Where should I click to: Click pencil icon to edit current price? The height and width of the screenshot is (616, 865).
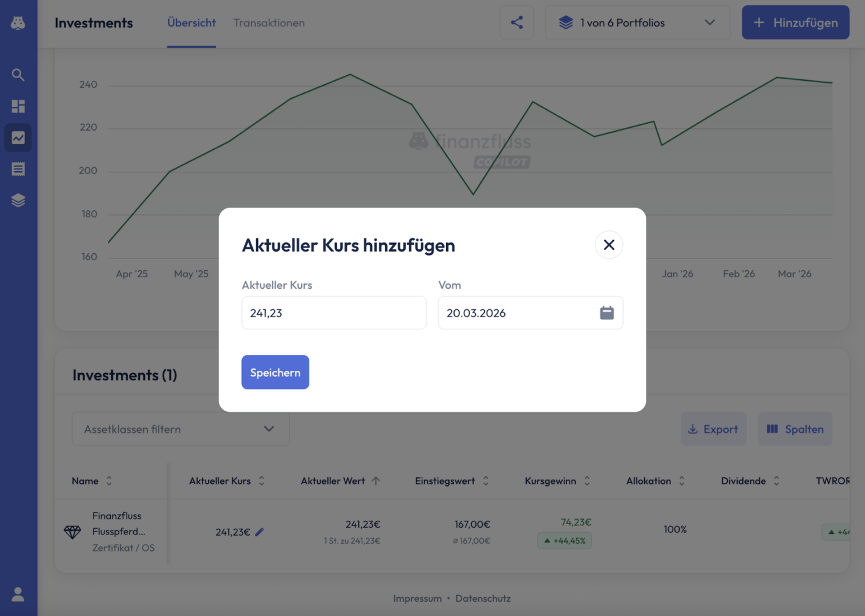260,532
